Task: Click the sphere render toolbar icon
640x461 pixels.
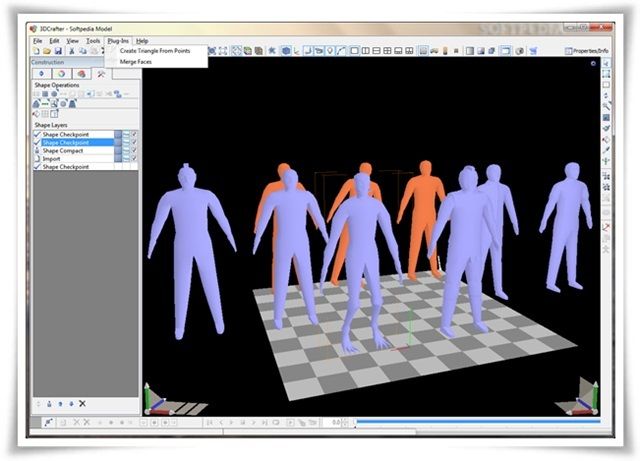Action: click(x=520, y=51)
